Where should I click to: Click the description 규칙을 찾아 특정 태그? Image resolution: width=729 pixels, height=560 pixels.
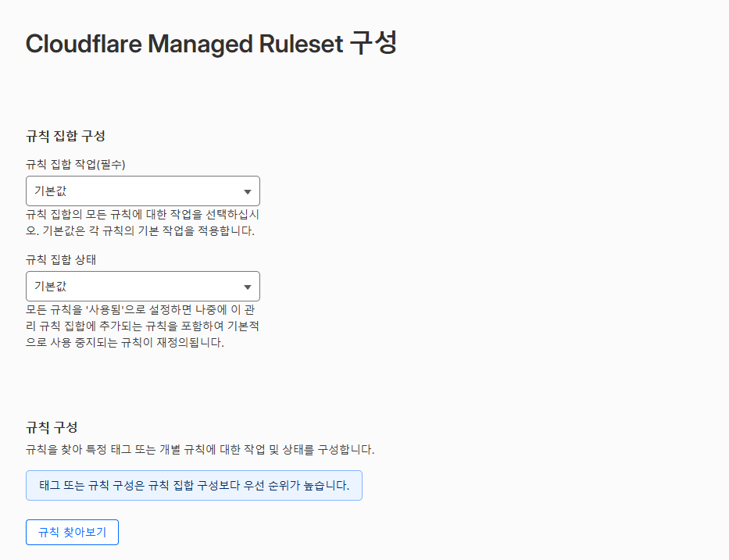tap(200, 450)
